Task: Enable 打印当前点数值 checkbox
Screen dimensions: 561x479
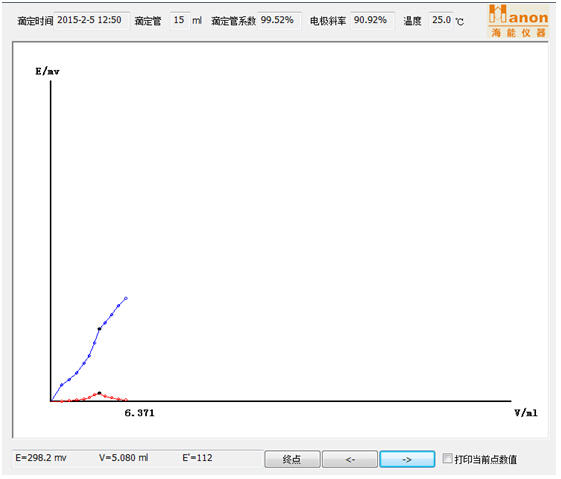Action: point(447,458)
